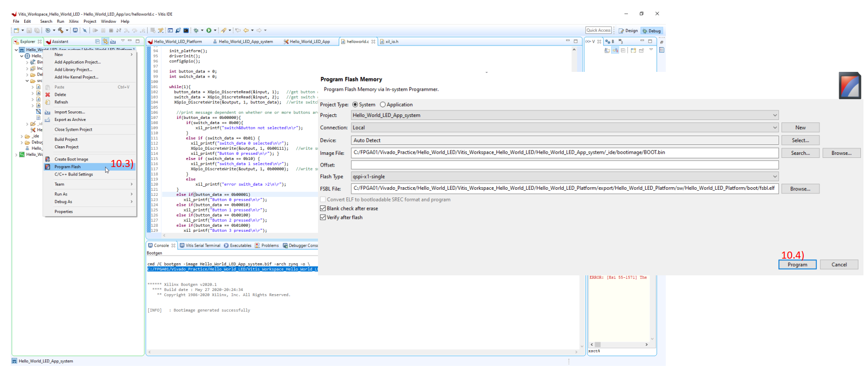Click the XSCT console toolbar icon
The width and height of the screenshot is (868, 372).
[170, 30]
